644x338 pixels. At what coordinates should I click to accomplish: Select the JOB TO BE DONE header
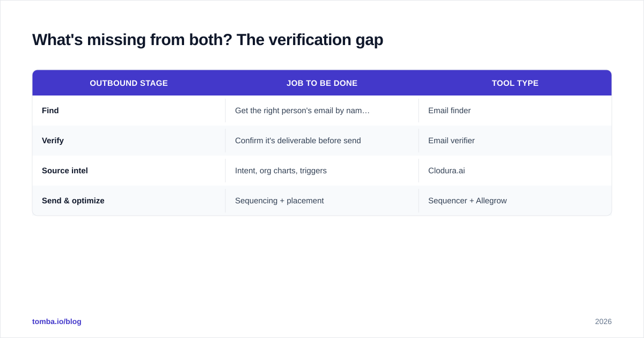tap(322, 83)
